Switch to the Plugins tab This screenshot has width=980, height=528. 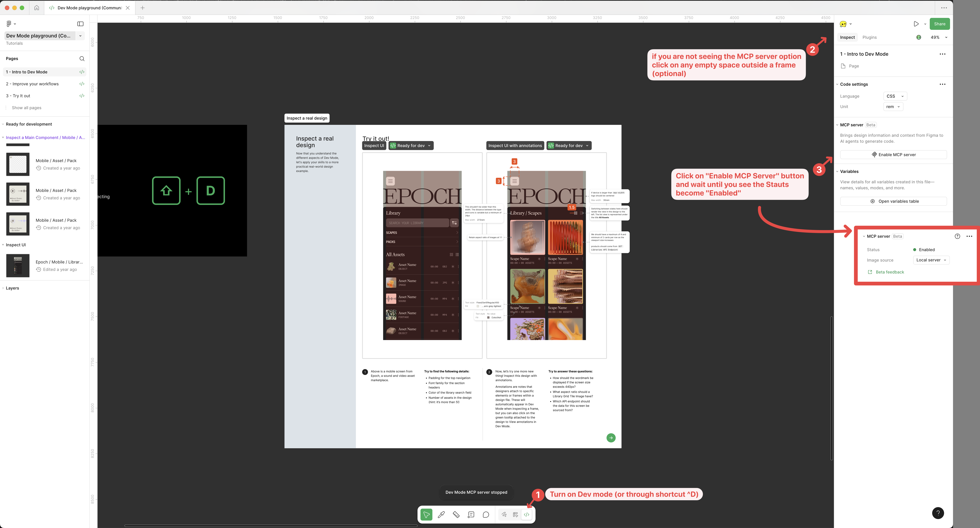(x=869, y=37)
